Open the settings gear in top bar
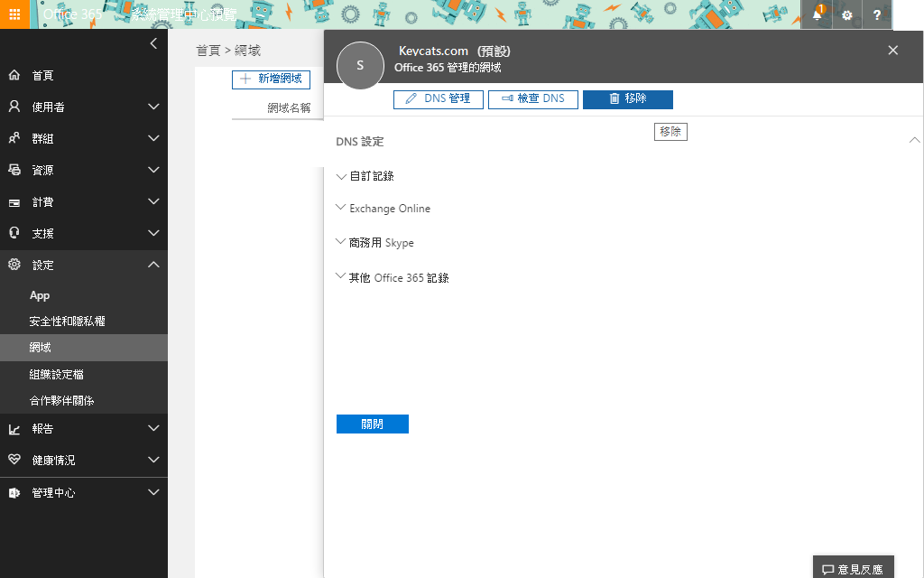This screenshot has height=578, width=924. click(x=846, y=14)
